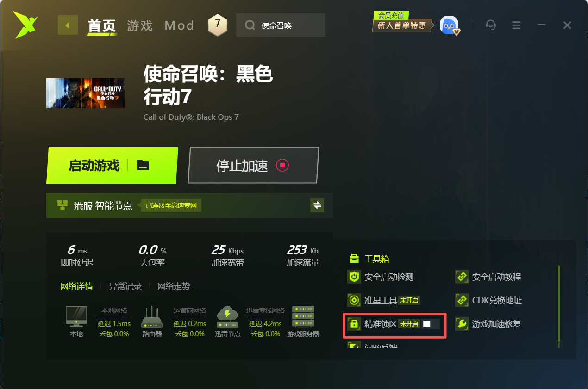
Task: Click the toolbox vertical scrollbar
Action: click(559, 306)
